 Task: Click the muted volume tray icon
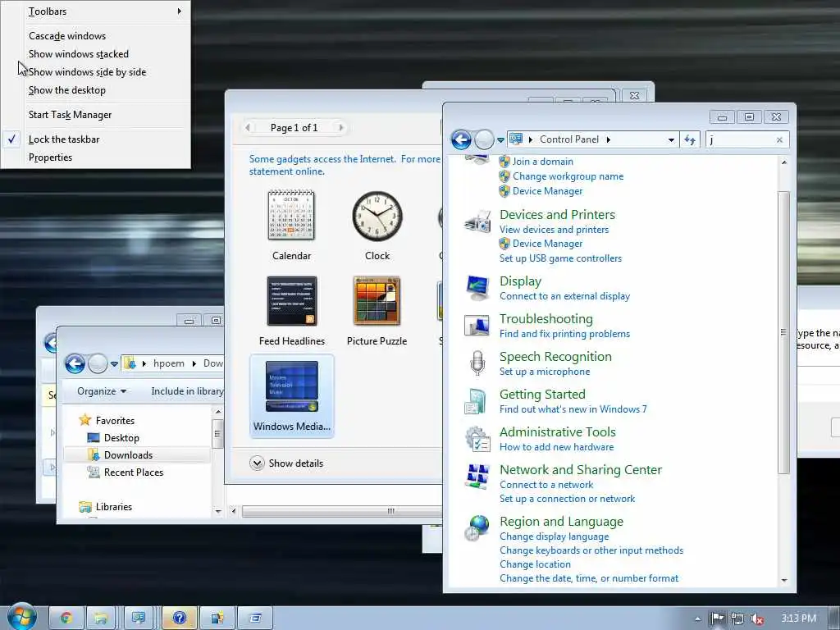757,619
